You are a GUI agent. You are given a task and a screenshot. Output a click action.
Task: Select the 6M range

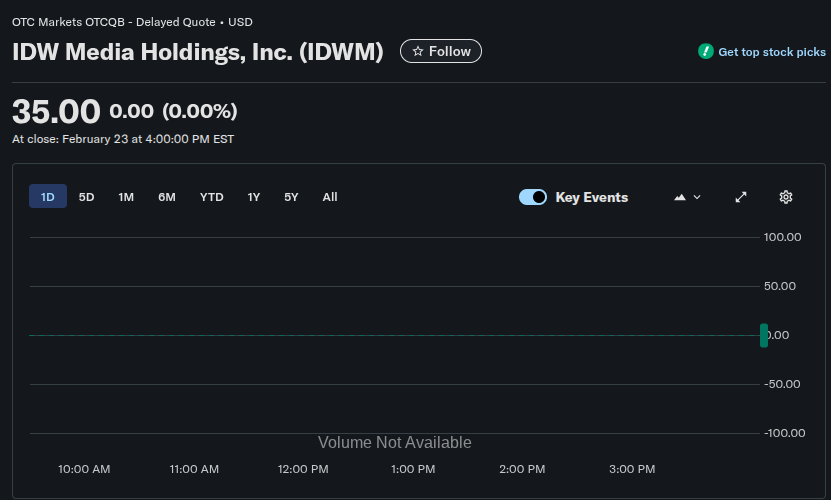[166, 197]
